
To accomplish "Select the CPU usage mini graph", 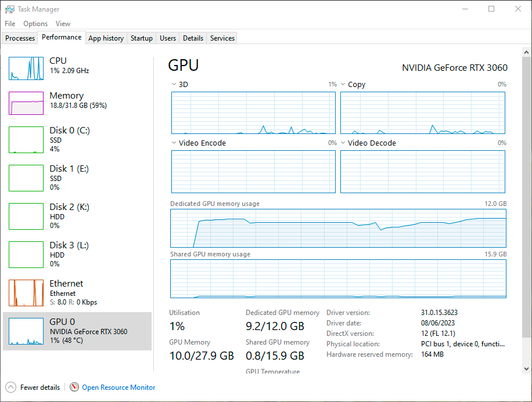I will [x=26, y=68].
